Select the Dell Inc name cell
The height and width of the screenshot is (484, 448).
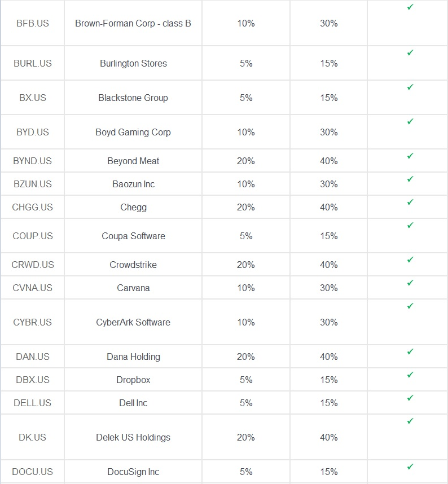133,403
